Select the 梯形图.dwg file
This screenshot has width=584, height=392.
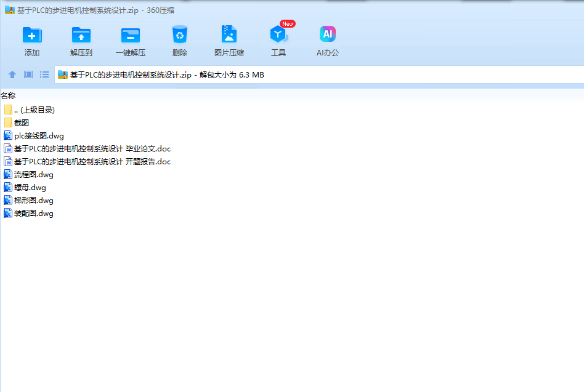pos(29,201)
